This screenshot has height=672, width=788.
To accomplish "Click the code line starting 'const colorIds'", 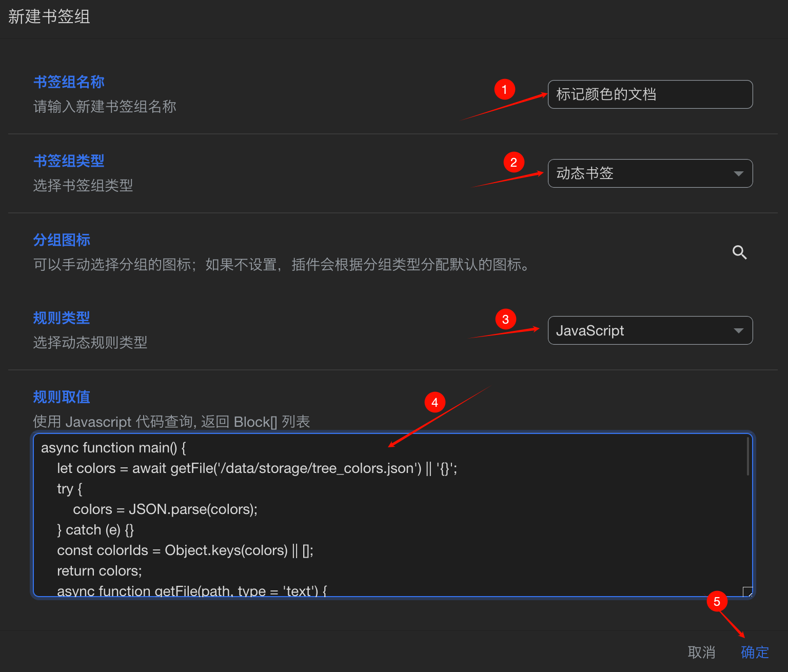I will click(x=185, y=550).
